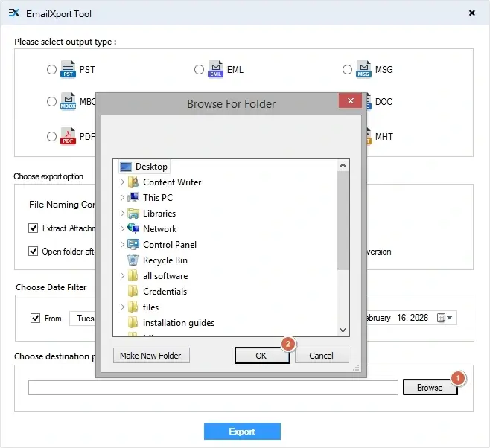Select the MBOX output type radio button
490x448 pixels.
[x=51, y=101]
